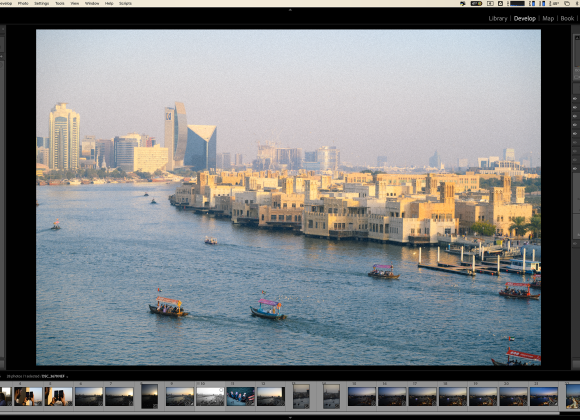This screenshot has height=420, width=580.
Task: Select sunset thumbnail number 6
Action: pos(89,396)
